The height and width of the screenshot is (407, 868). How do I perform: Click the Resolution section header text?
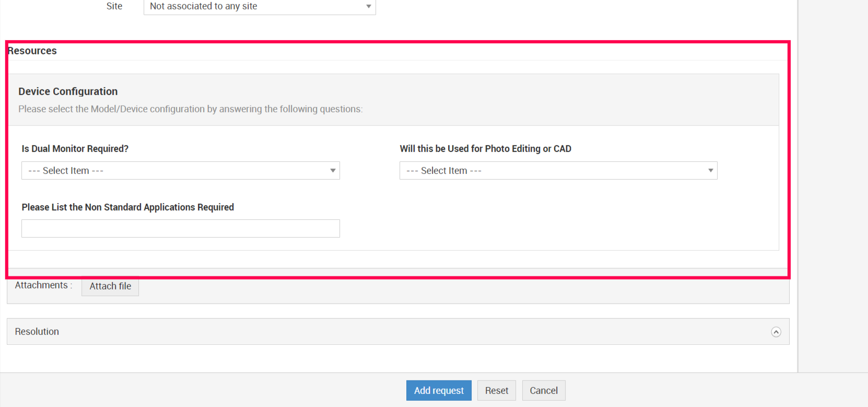(x=37, y=332)
